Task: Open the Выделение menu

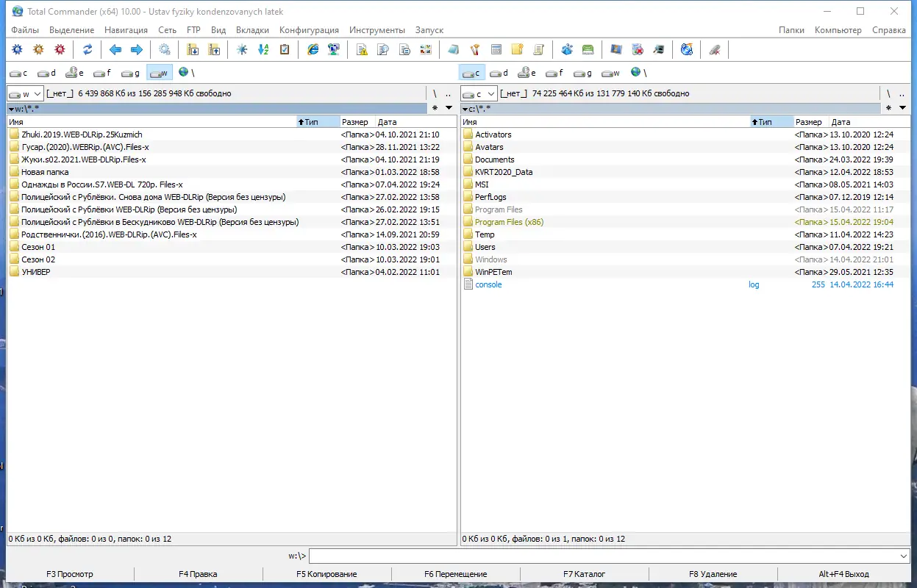Action: 71,30
